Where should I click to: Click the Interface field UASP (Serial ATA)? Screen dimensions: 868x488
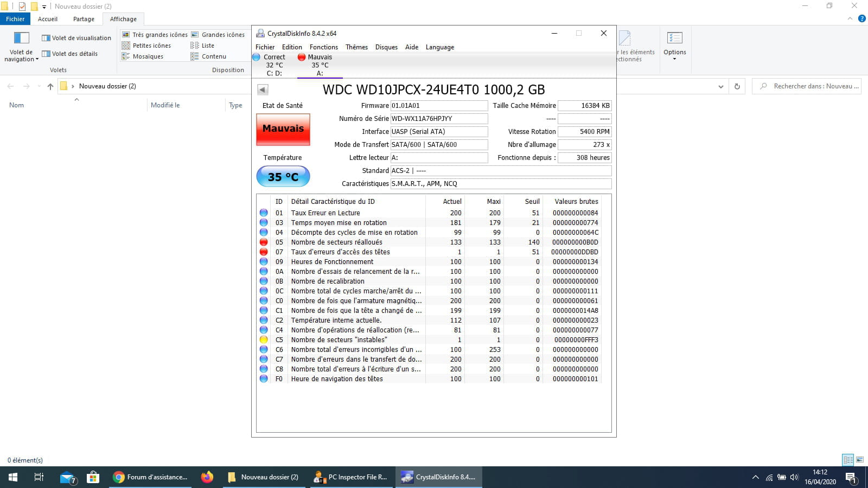click(x=439, y=132)
